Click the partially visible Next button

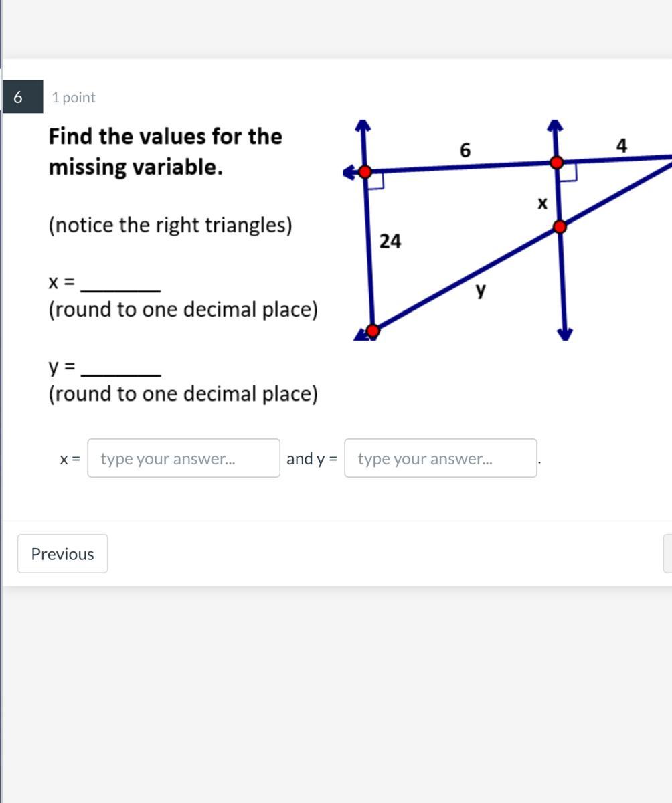pyautogui.click(x=668, y=554)
